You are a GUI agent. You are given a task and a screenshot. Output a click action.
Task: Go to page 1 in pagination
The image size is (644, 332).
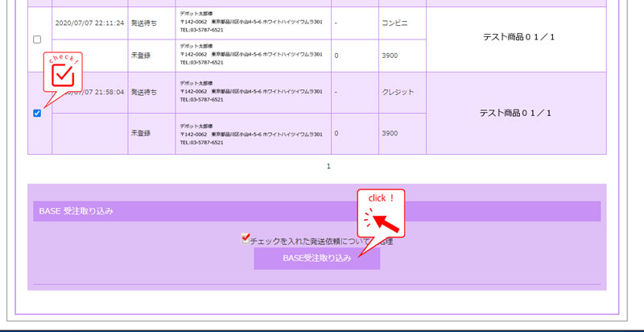click(328, 166)
